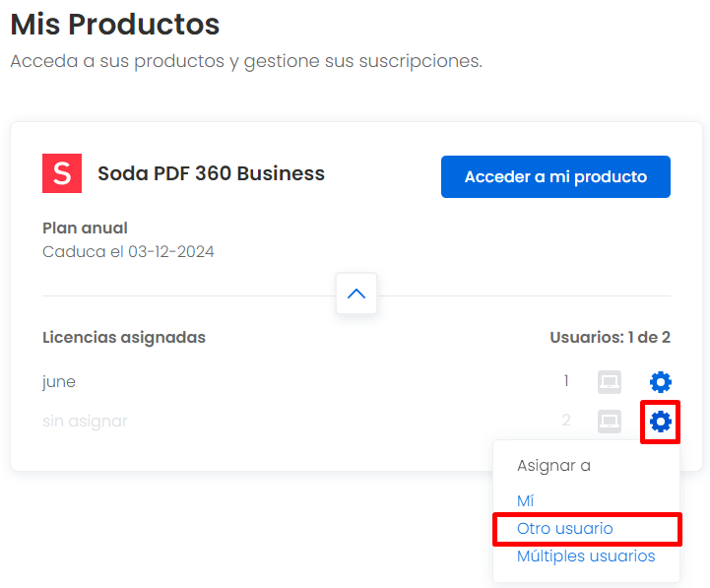
Task: Select Otro usuario menu option
Action: [x=564, y=529]
